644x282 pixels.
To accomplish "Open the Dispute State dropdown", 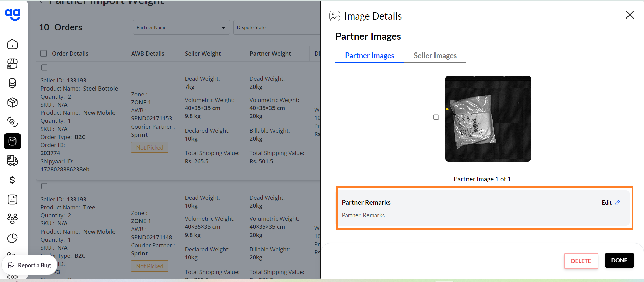I will click(277, 27).
